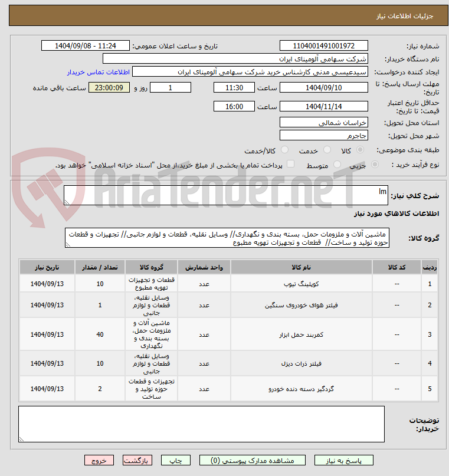Click the need date in row 4
The width and height of the screenshot is (449, 476).
(47, 363)
